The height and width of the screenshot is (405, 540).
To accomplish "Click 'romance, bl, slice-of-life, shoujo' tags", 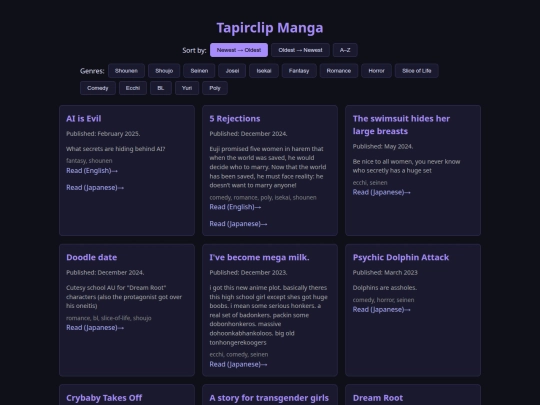I will 108,318.
